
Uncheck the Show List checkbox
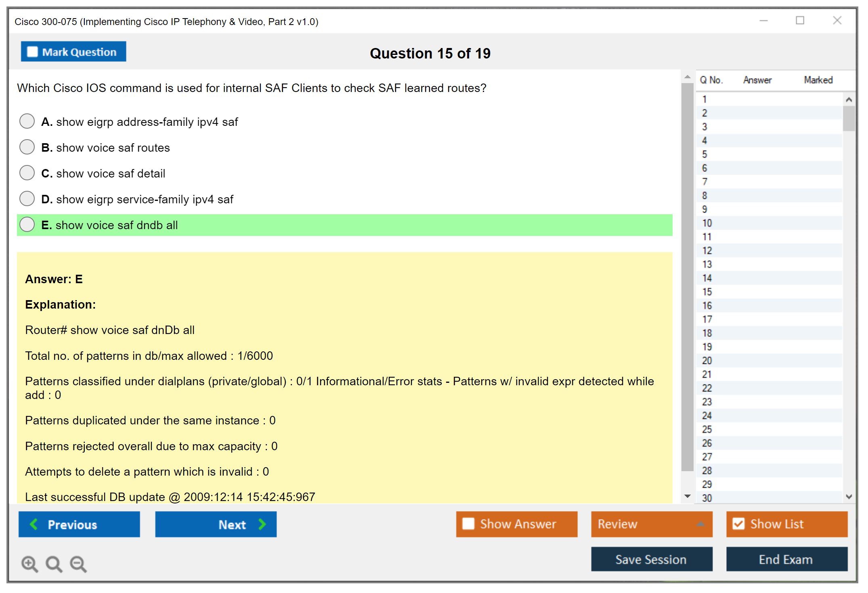pyautogui.click(x=738, y=524)
